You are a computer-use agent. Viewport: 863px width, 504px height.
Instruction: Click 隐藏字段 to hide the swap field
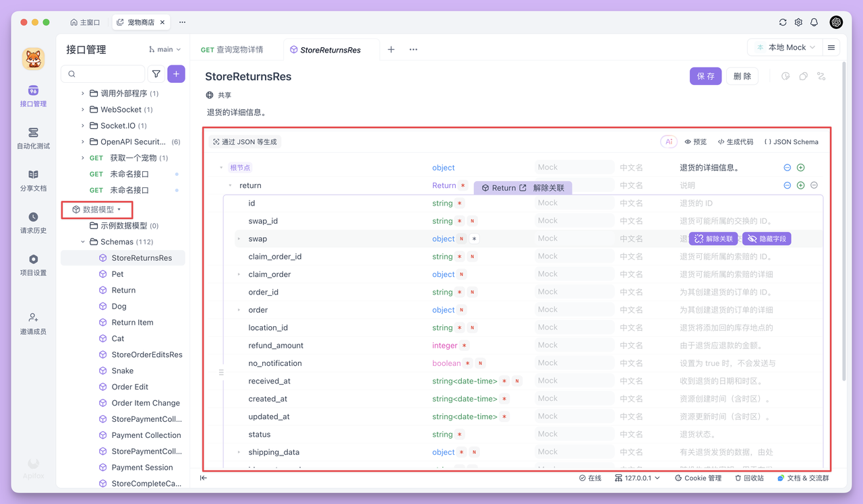point(767,239)
